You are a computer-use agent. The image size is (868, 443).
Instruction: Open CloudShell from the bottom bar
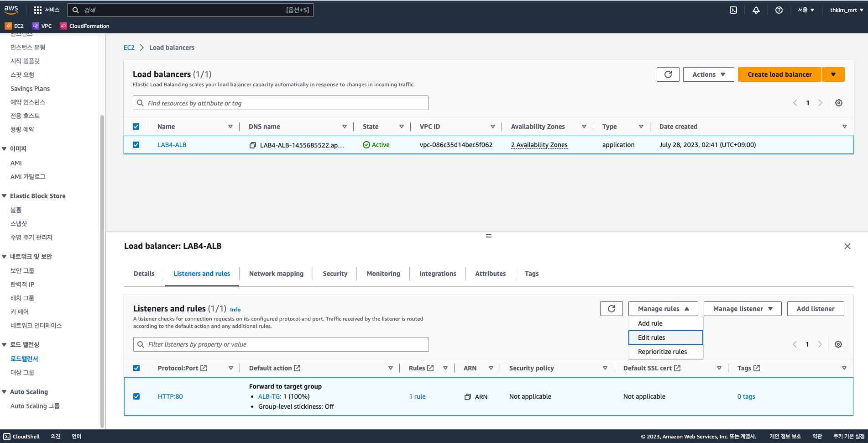[x=21, y=437]
